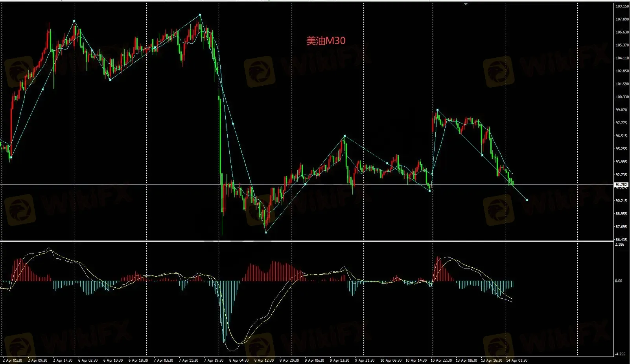This screenshot has width=630, height=364.
Task: Click the 10 Apr 14:30 time label
Action: [x=416, y=360]
